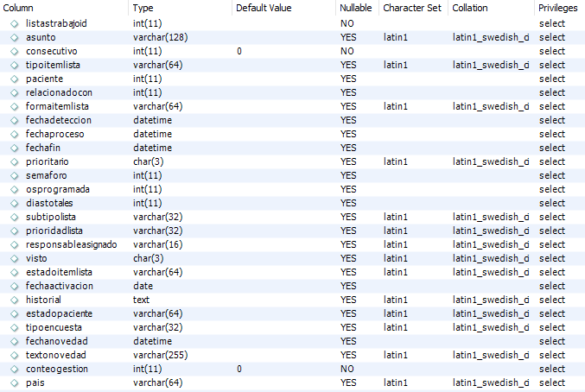The image size is (585, 392).
Task: Sort by the Column header
Action: click(18, 8)
